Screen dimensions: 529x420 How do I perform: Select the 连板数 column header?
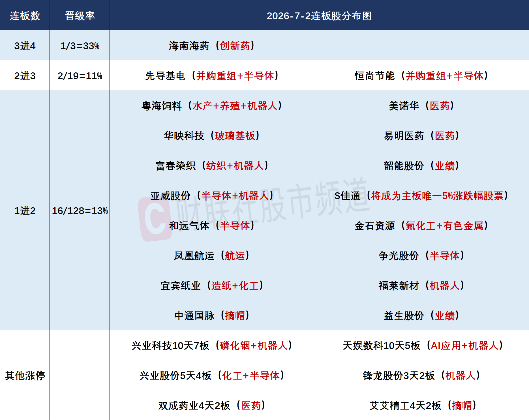[25, 16]
